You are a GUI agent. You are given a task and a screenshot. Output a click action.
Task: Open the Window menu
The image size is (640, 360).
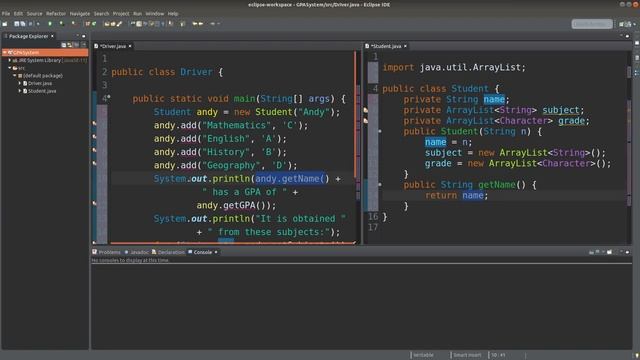tap(155, 13)
